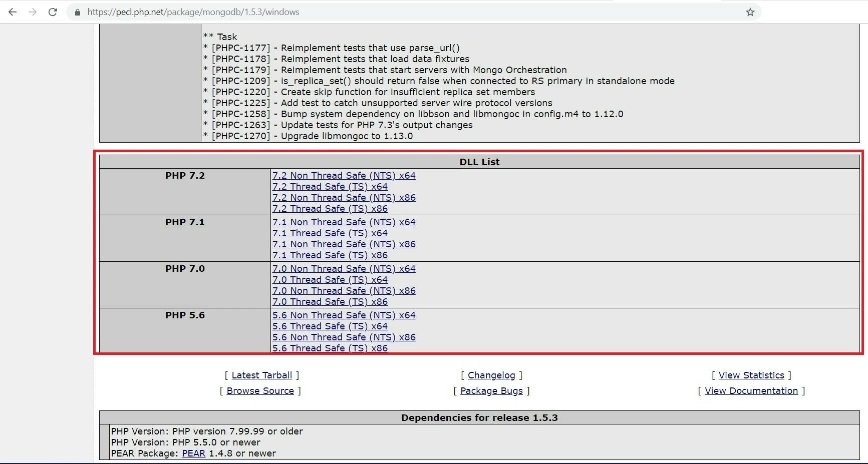Download 7.2 Non Thread Safe (NTS) x86 DLL
Viewport: 868px width, 464px height.
pos(344,198)
